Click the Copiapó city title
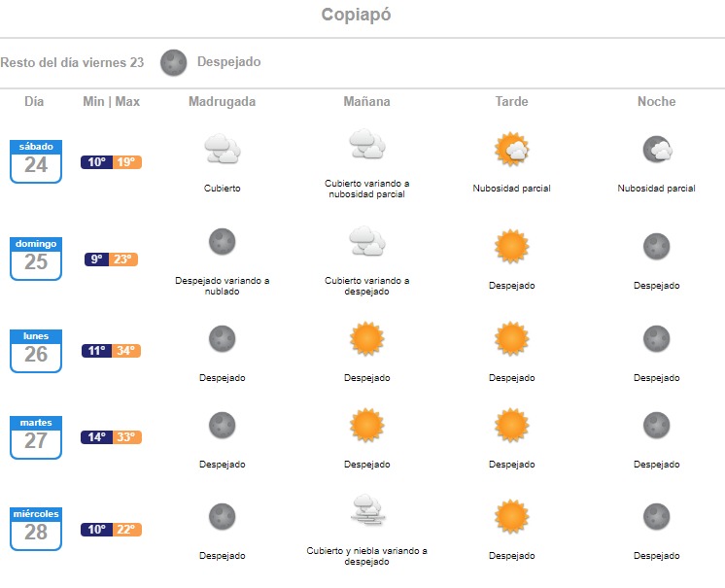 tap(357, 16)
